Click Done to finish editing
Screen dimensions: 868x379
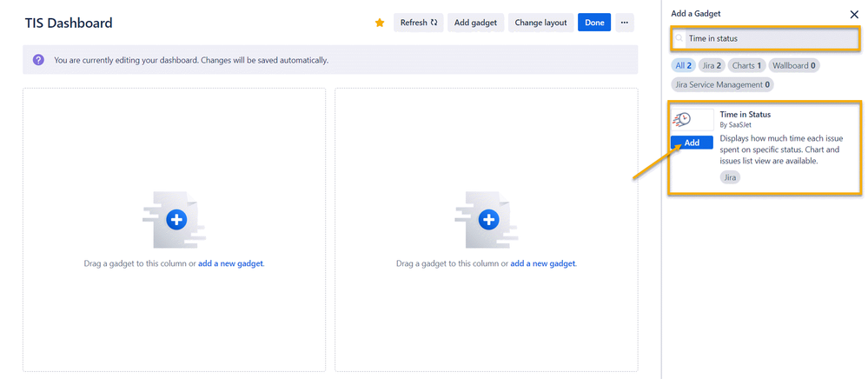[x=594, y=23]
